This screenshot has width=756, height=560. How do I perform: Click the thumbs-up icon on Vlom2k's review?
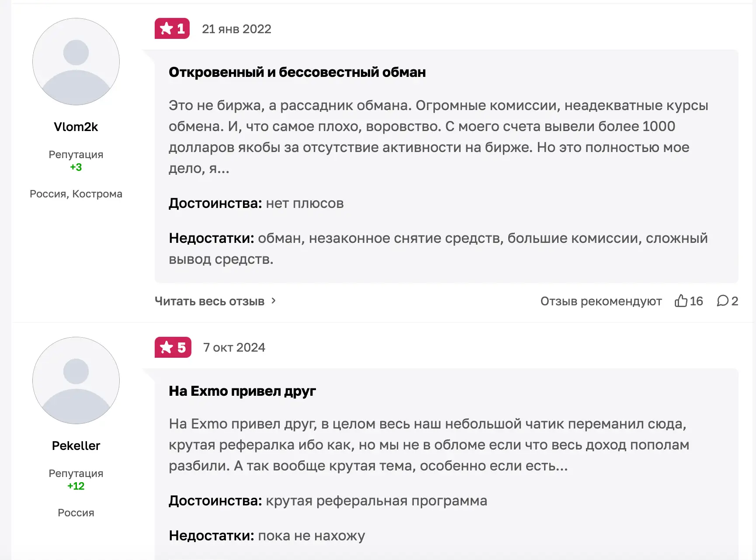681,301
